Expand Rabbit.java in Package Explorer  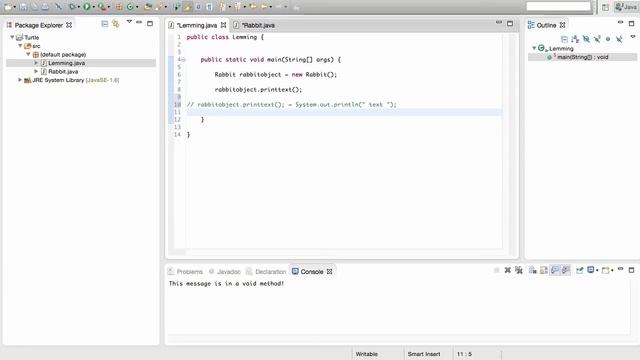pos(36,71)
